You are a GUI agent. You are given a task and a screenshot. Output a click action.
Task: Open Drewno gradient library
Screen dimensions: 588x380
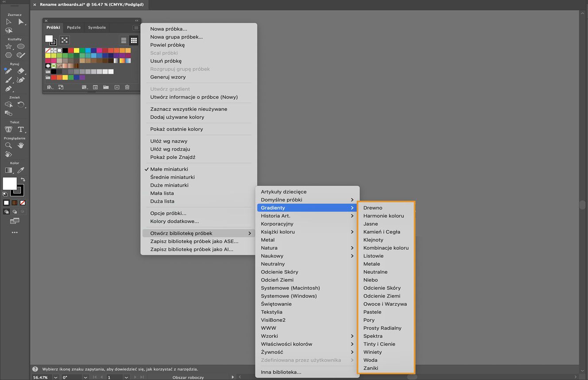[386, 208]
